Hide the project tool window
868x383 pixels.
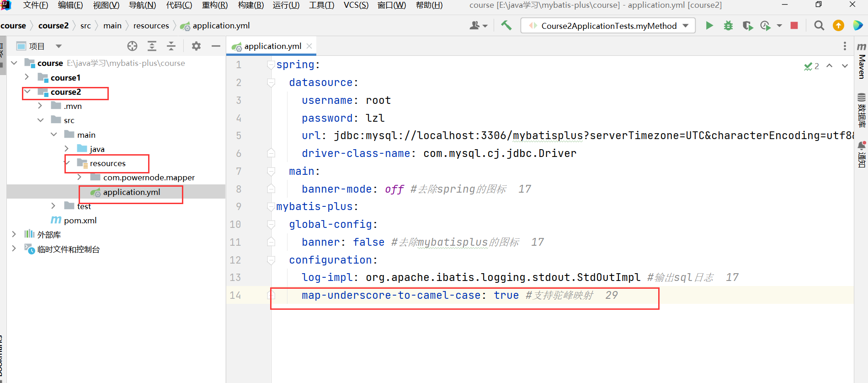(216, 46)
